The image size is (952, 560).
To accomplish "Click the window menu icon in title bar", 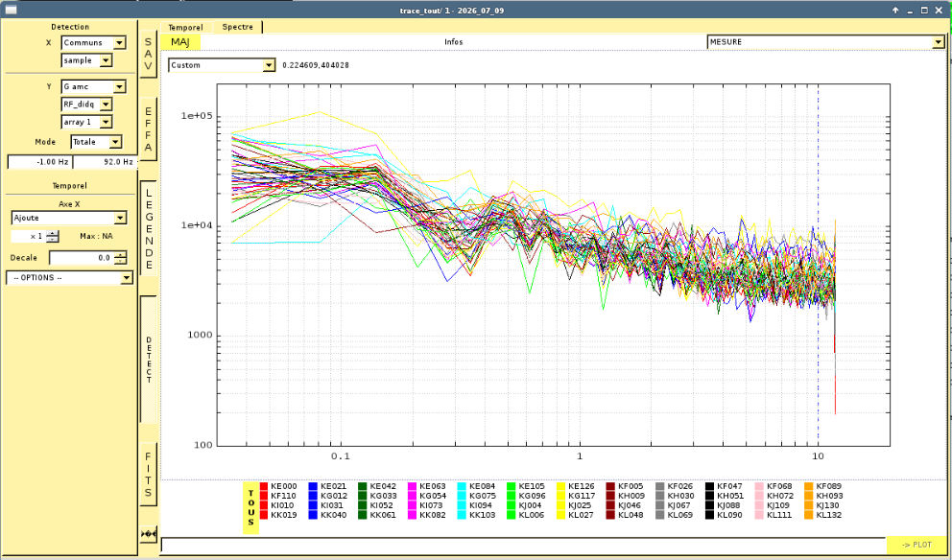I will pos(9,11).
